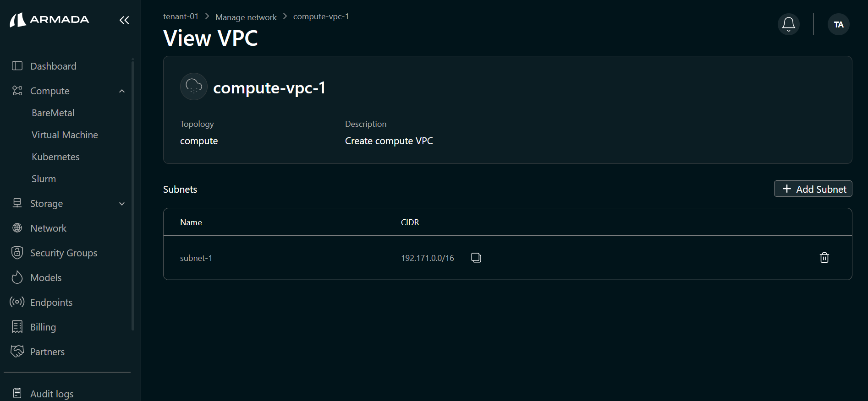The height and width of the screenshot is (401, 868).
Task: Open the notifications bell
Action: click(x=789, y=24)
